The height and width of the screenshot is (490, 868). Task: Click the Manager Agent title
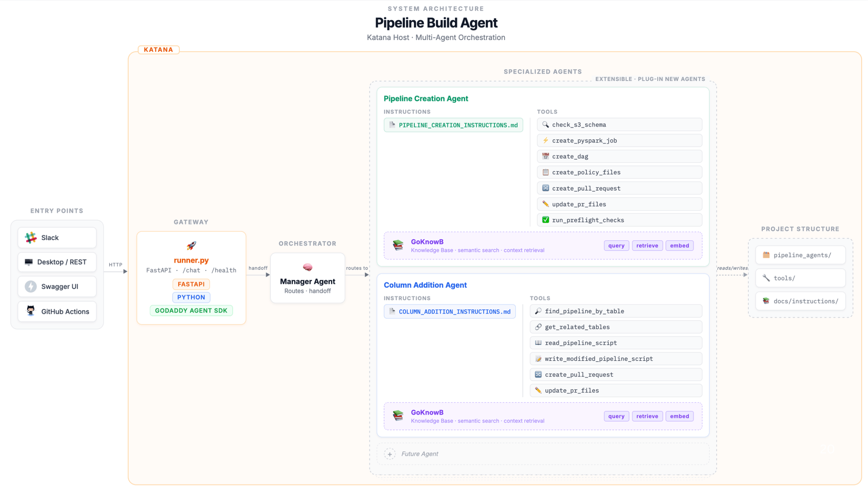tap(307, 281)
